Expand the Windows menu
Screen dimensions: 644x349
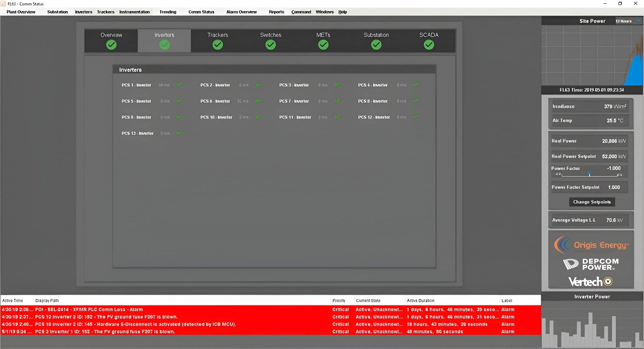(x=324, y=12)
